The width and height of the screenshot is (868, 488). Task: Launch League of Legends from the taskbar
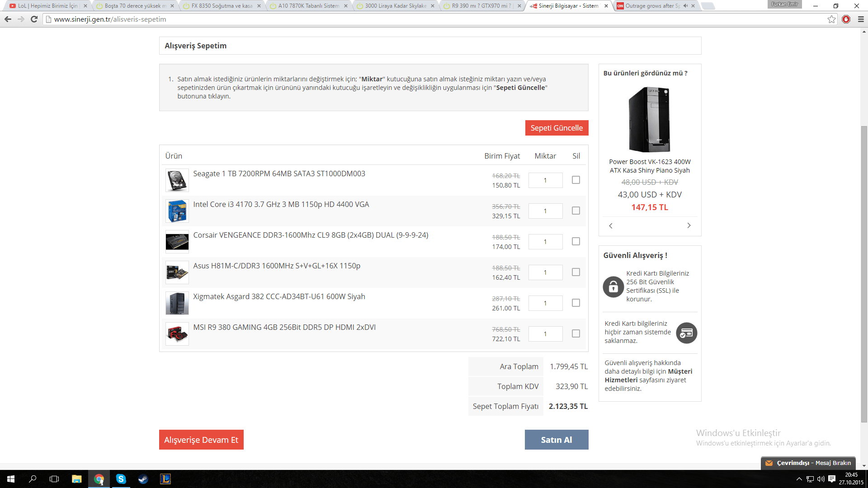click(x=165, y=479)
